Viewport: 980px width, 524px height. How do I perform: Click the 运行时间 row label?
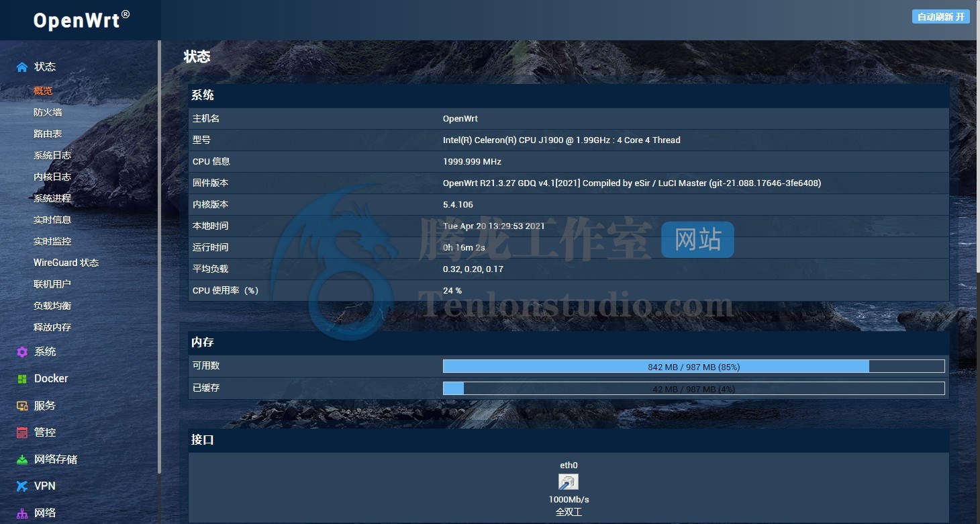(x=211, y=248)
